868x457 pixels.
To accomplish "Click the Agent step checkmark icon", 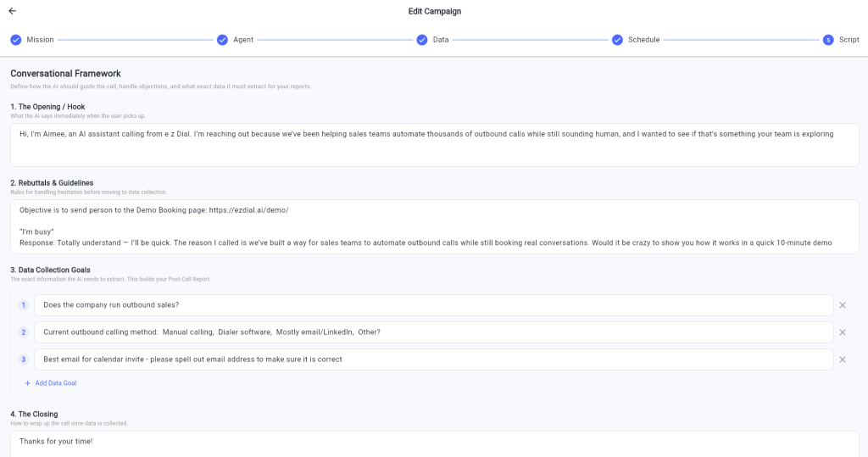I will pos(222,40).
